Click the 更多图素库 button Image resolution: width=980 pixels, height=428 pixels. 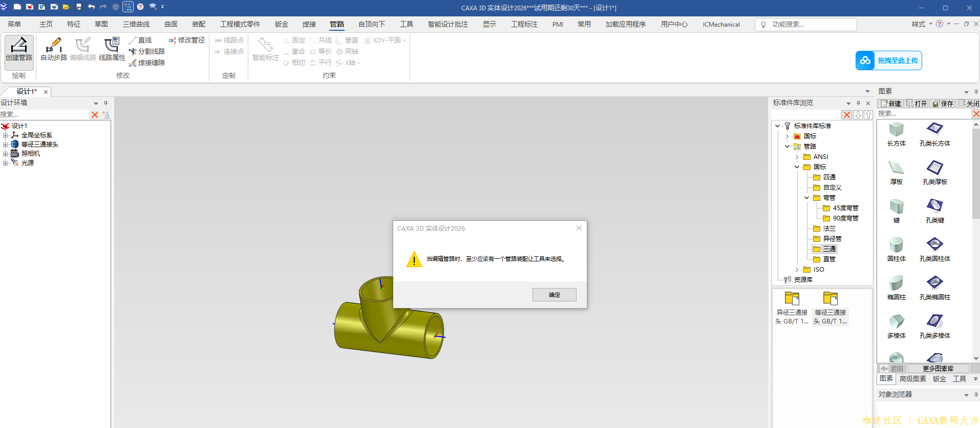[938, 369]
